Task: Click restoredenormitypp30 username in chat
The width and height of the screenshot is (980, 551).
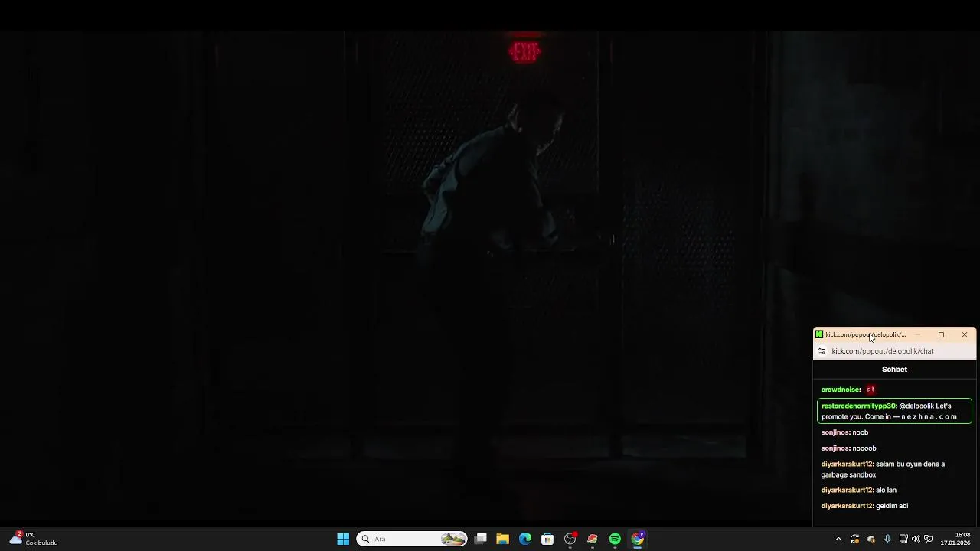Action: tap(858, 406)
